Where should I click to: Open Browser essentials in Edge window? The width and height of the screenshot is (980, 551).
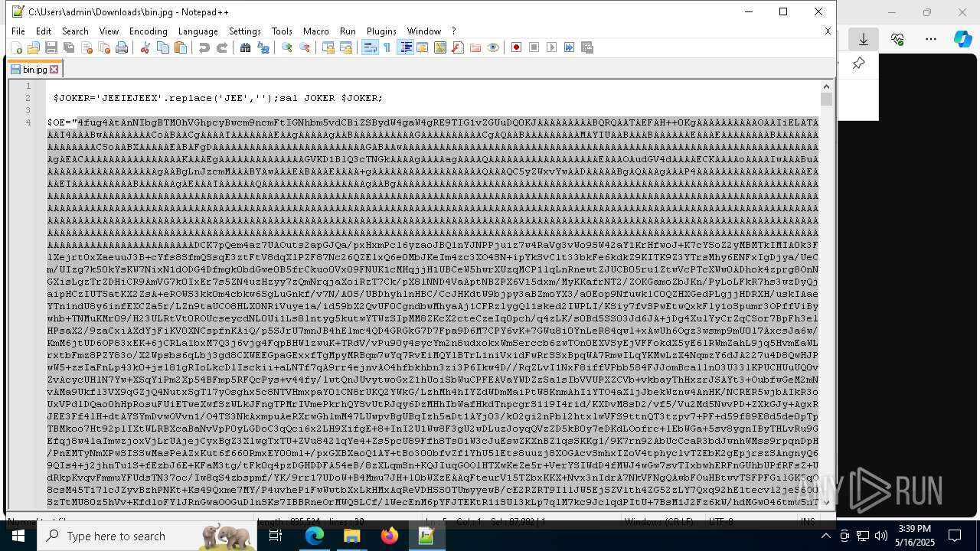(897, 39)
